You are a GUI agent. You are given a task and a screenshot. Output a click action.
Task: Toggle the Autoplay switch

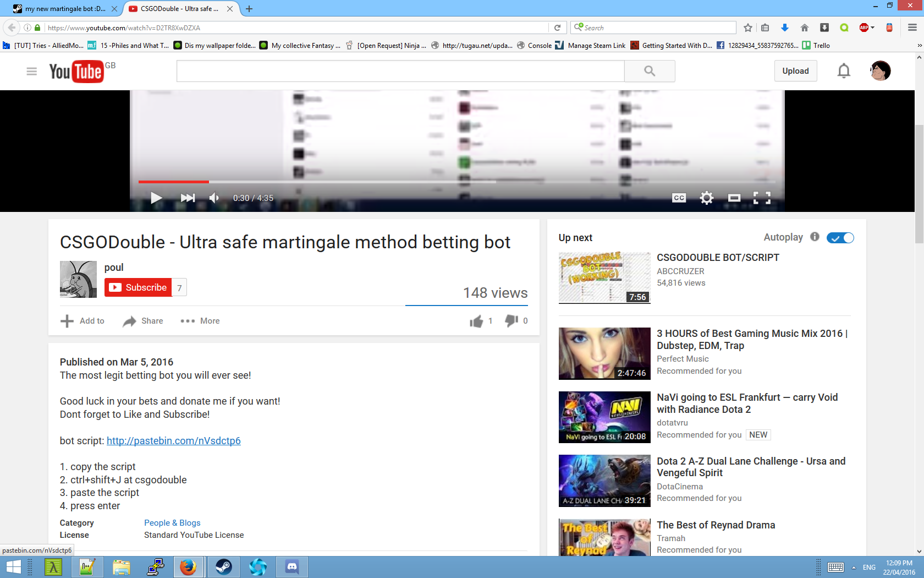pos(840,238)
